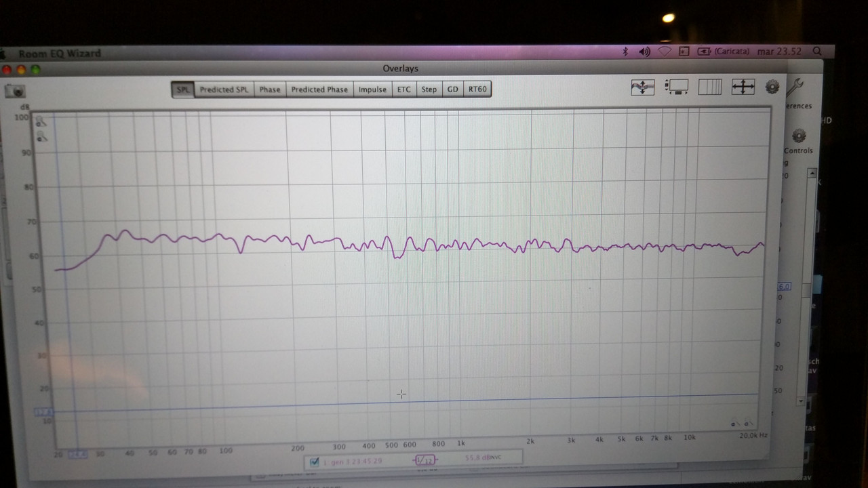The width and height of the screenshot is (868, 488).
Task: Switch to the Predicted SPL tab
Action: click(224, 89)
